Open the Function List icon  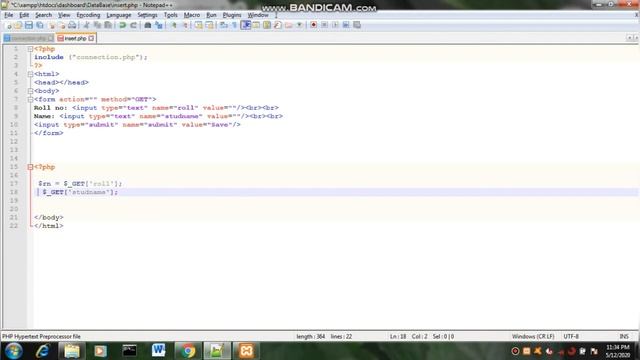click(278, 25)
